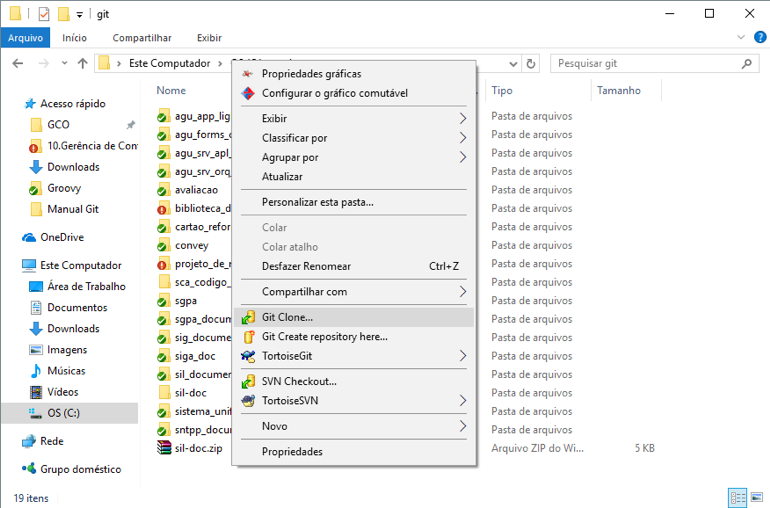Open the Início ribbon tab

tap(74, 38)
